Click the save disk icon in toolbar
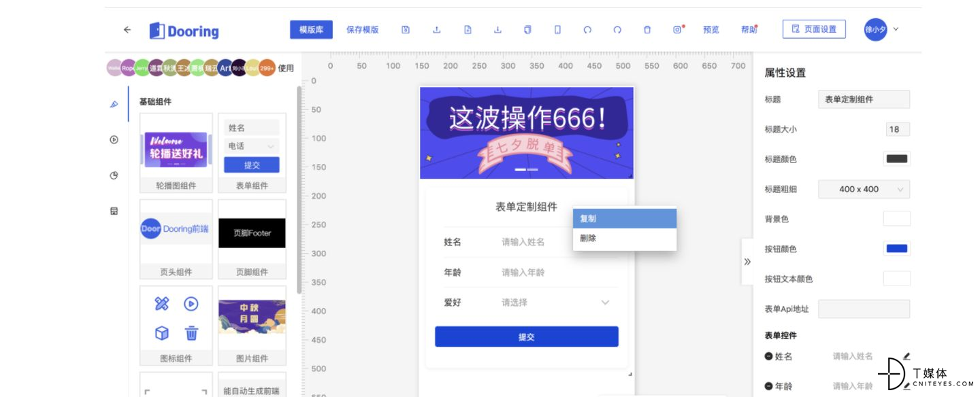 click(406, 30)
